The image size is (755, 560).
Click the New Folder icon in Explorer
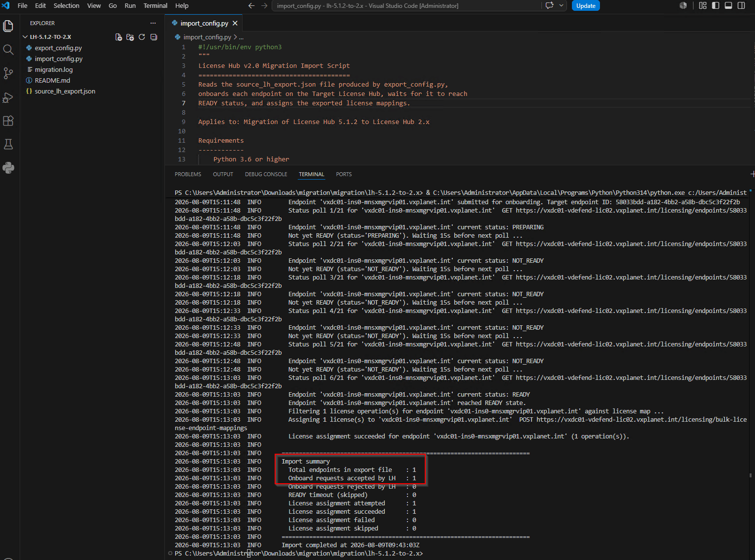click(130, 37)
